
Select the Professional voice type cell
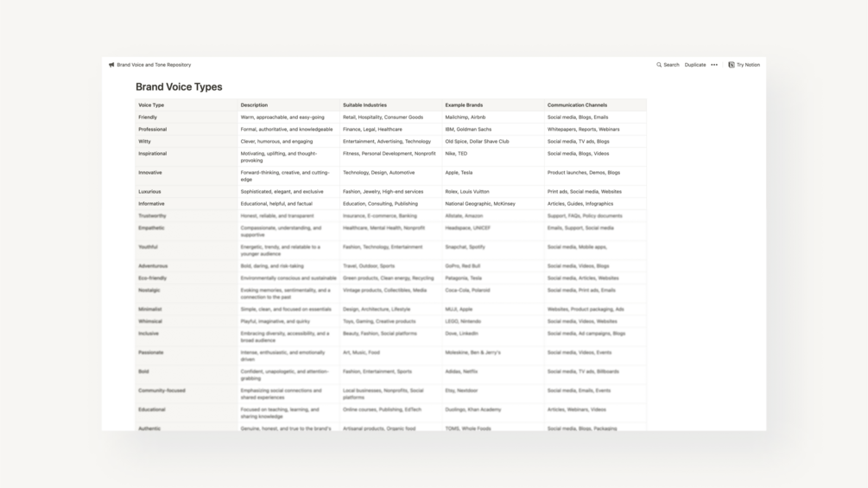tap(187, 130)
